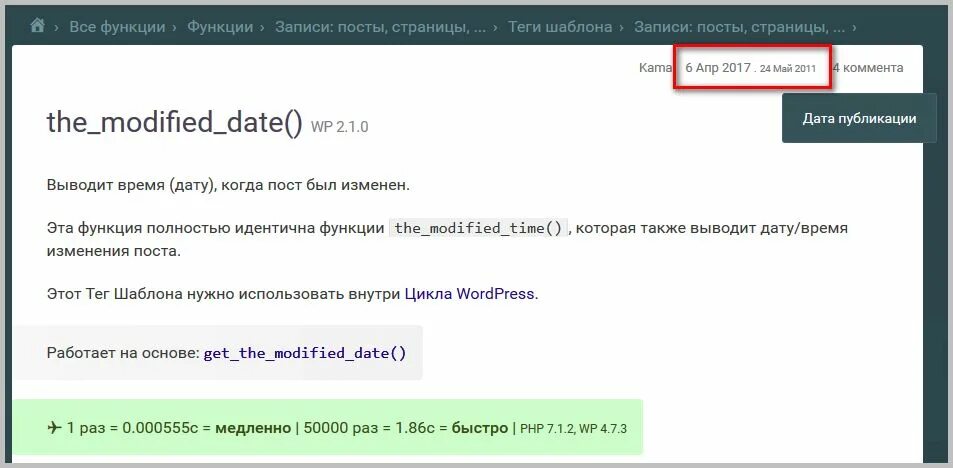Select the "PHP 7.1.2, WP 4.7.3" text

click(573, 428)
